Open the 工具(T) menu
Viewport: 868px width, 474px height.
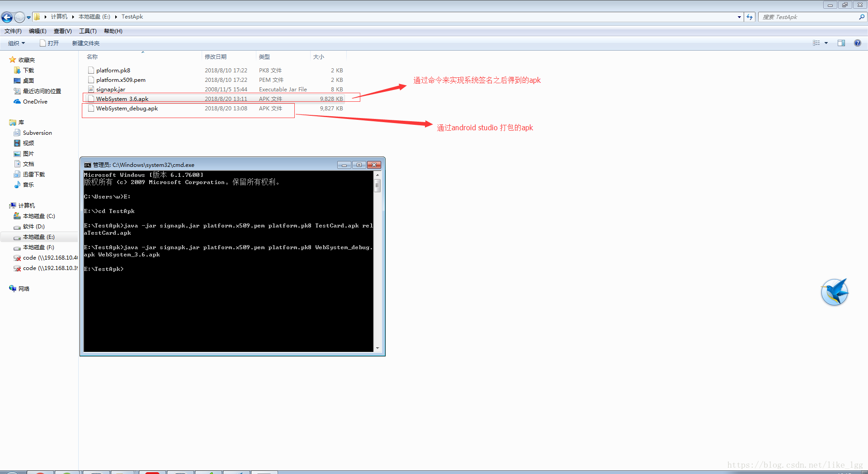tap(88, 31)
